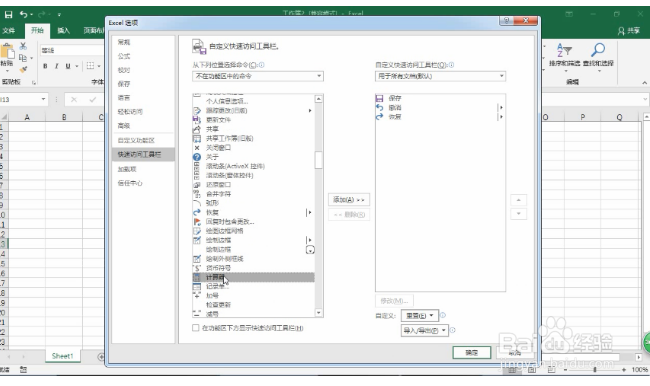Click the dialog help question mark button
650x386 pixels.
click(x=506, y=20)
